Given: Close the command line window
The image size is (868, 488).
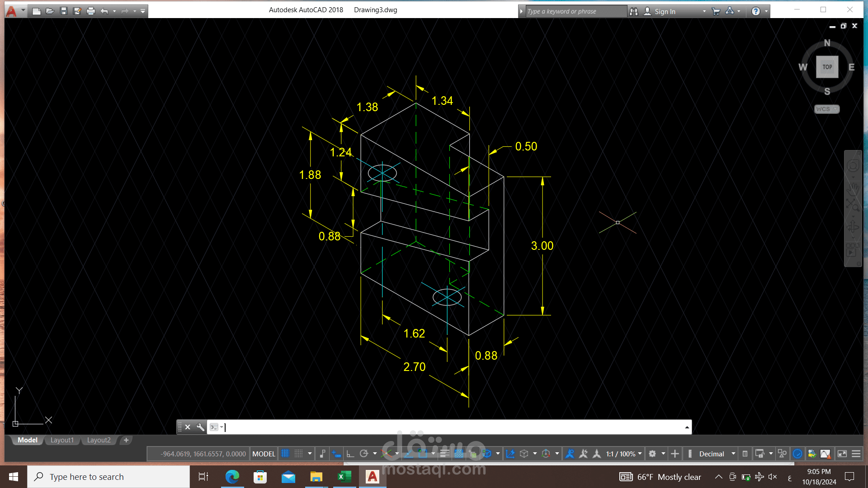Looking at the screenshot, I should (x=188, y=427).
